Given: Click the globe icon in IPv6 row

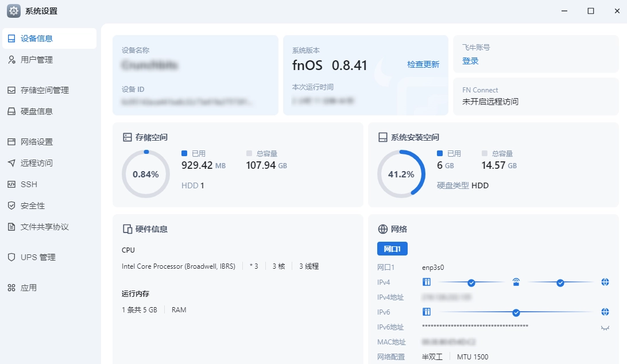Looking at the screenshot, I should (x=605, y=312).
